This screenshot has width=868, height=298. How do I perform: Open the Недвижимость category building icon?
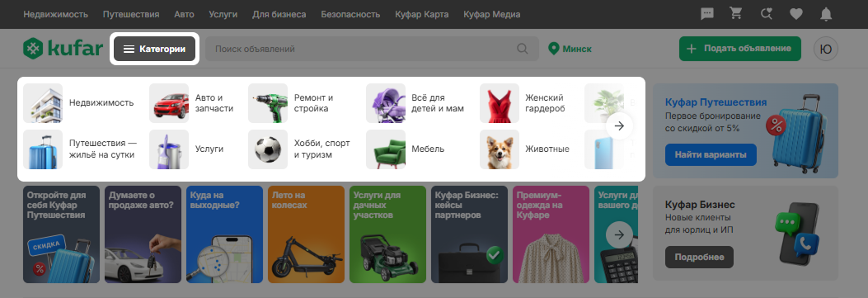[x=43, y=103]
